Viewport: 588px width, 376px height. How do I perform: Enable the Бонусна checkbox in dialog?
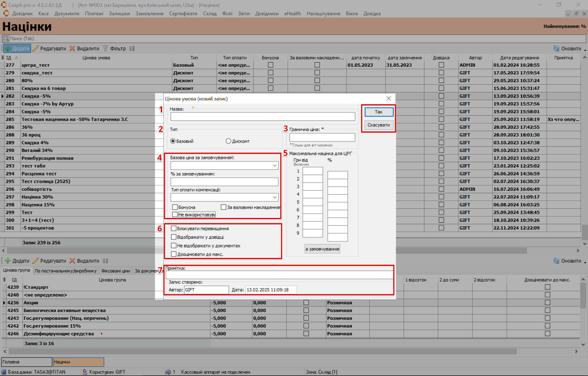[x=175, y=207]
